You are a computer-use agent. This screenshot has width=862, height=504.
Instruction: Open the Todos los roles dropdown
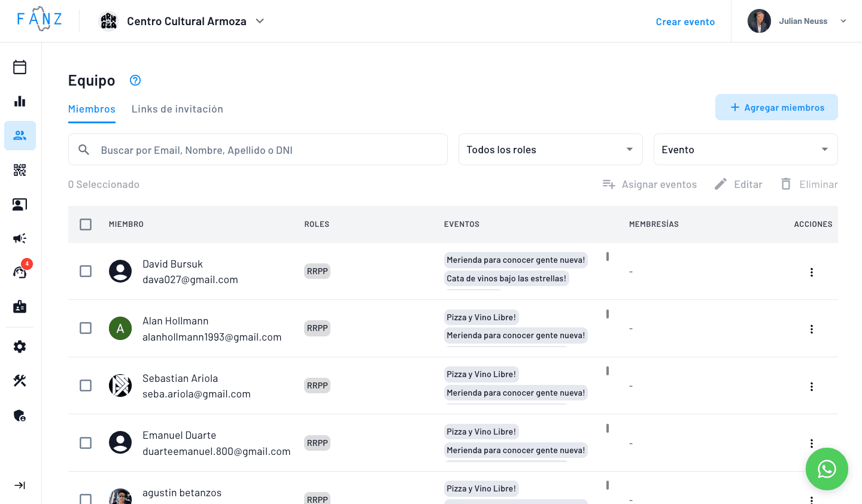550,150
